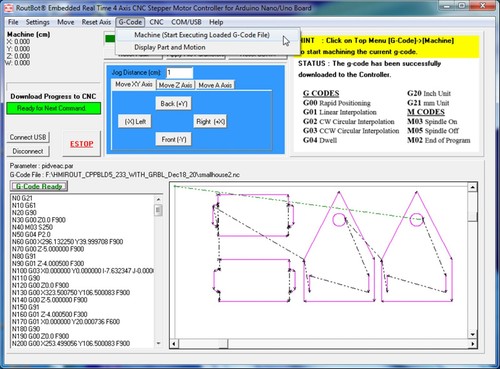Click the green Ready for Next Command bar
This screenshot has width=500, height=369.
[x=53, y=108]
